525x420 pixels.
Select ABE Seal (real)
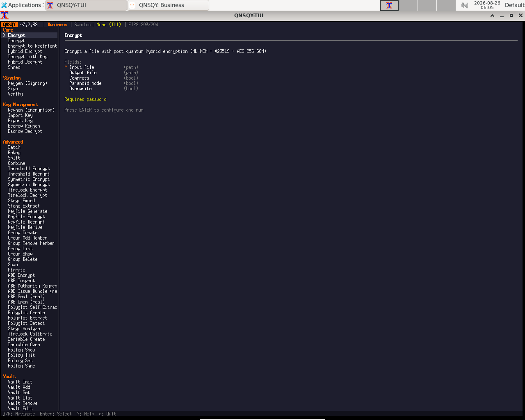point(26,297)
